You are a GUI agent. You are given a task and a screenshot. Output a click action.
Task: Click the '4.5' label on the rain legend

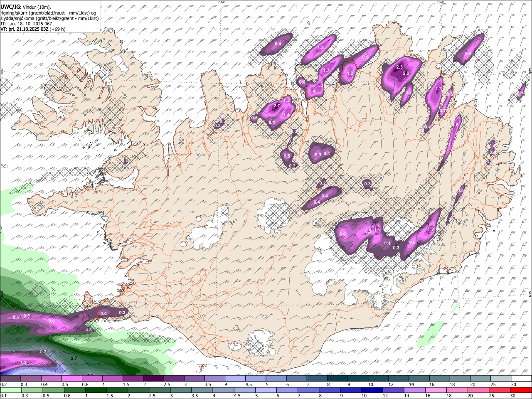click(x=237, y=396)
